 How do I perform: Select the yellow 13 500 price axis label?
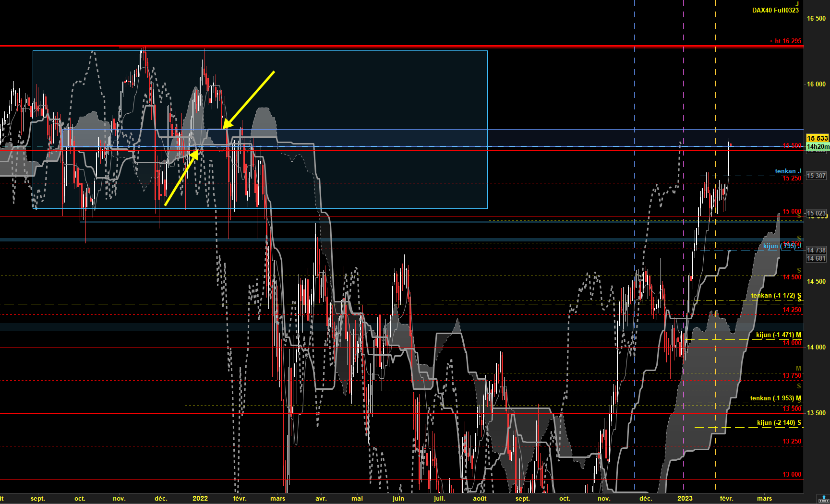point(816,413)
